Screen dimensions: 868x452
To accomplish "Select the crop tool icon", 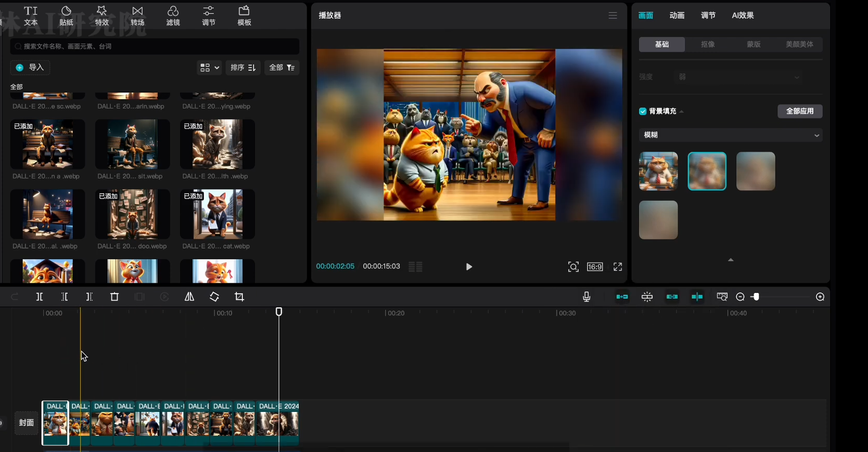I will click(x=239, y=297).
